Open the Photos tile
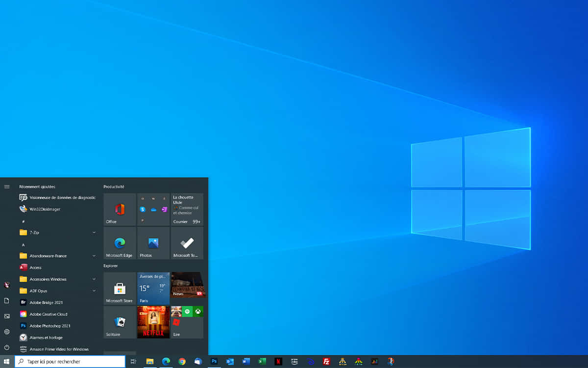 point(153,243)
